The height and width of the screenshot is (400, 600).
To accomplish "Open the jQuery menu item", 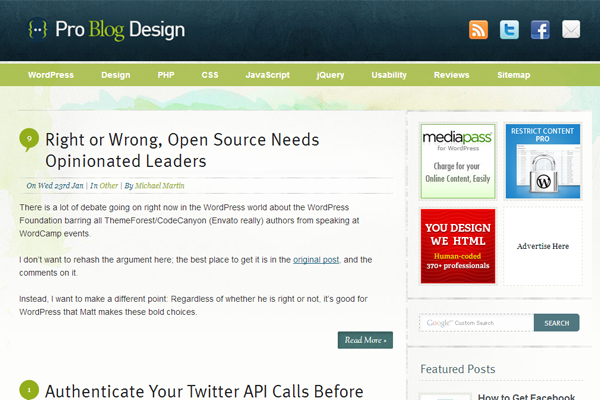I will pyautogui.click(x=330, y=75).
